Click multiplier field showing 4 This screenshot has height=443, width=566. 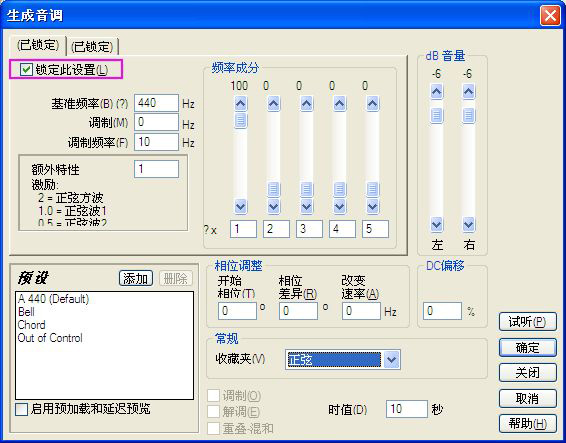click(342, 229)
